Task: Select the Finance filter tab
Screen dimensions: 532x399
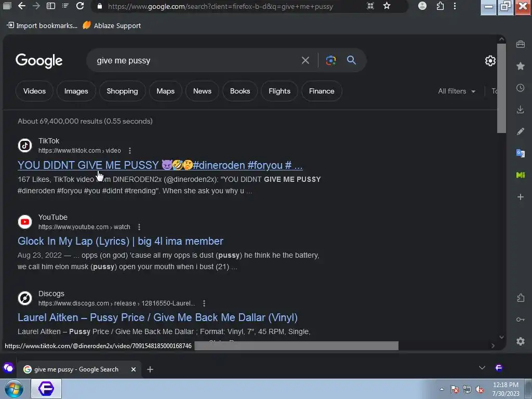Action: tap(322, 91)
